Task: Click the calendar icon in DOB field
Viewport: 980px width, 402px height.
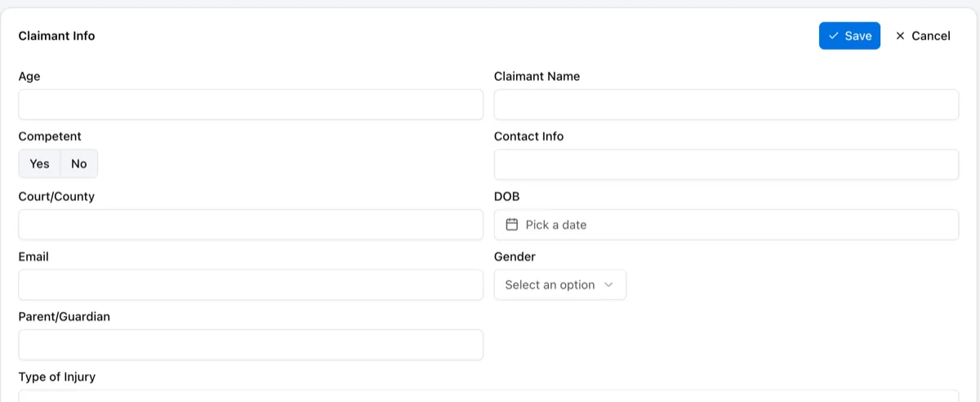Action: (512, 225)
